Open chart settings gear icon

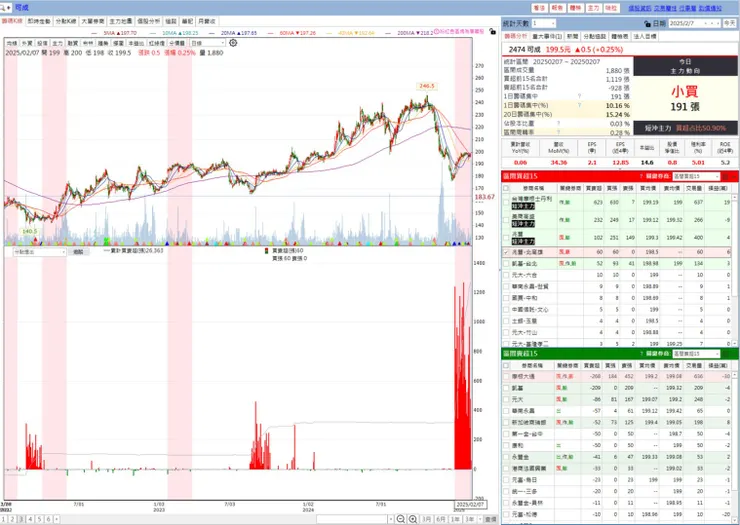click(x=233, y=43)
